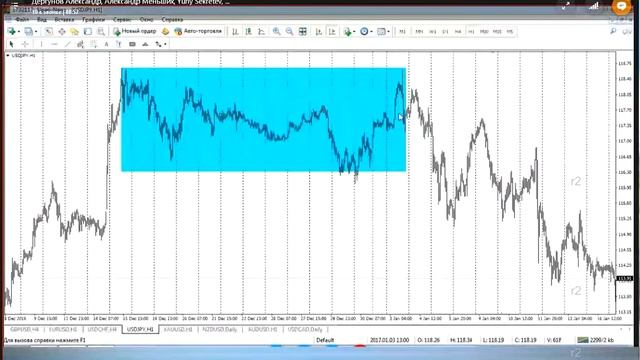Switch to the NZDUSD,Daily chart tab

220,329
